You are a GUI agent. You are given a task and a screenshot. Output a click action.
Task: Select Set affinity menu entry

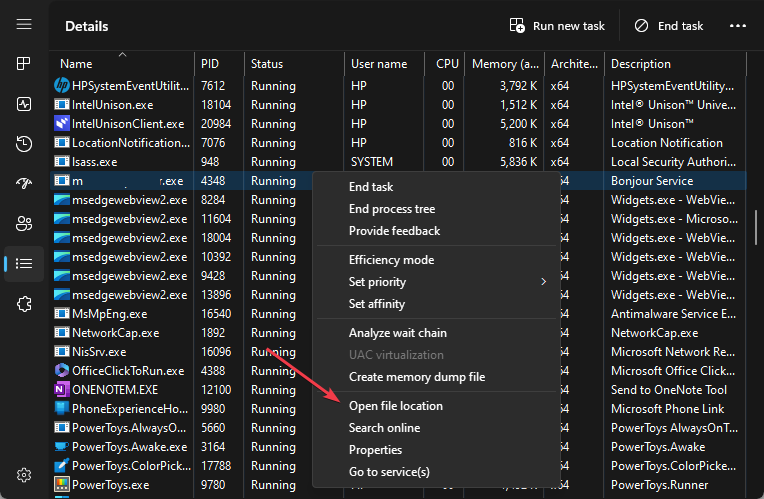(437, 304)
